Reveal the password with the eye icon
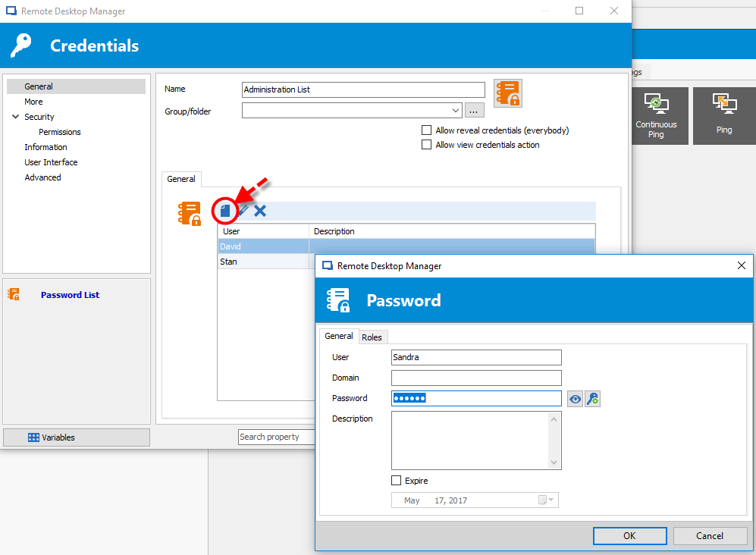Image resolution: width=756 pixels, height=555 pixels. click(x=576, y=399)
